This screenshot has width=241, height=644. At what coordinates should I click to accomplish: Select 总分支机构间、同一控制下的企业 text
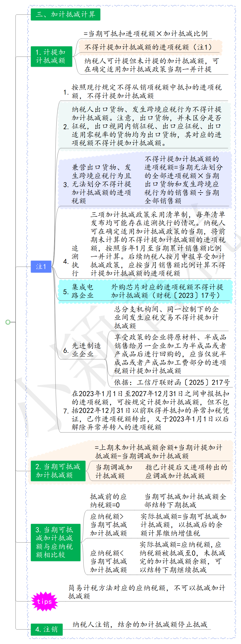(x=166, y=317)
